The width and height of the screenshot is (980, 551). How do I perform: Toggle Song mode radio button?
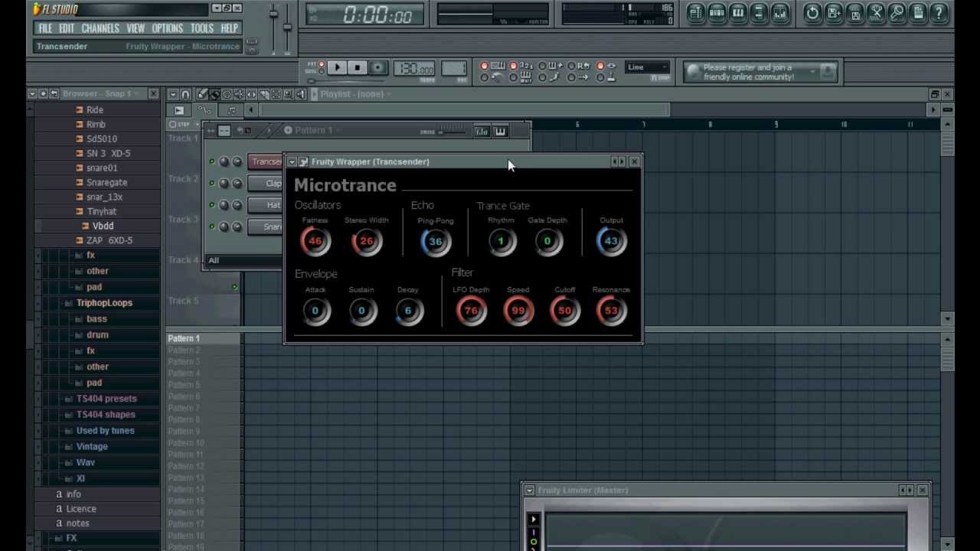pos(322,73)
